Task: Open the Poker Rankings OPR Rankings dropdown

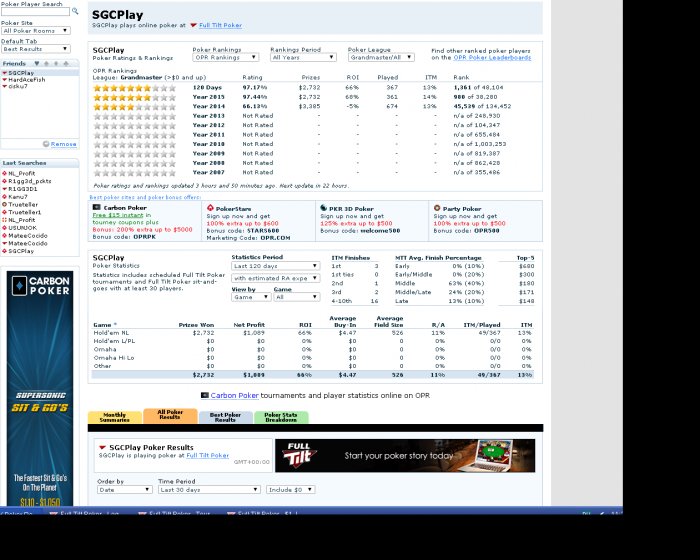Action: coord(225,58)
